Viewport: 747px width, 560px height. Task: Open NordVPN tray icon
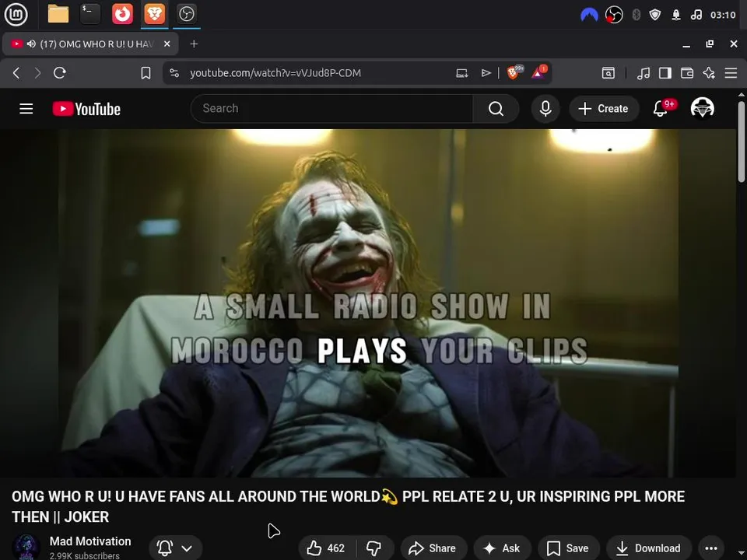[589, 15]
